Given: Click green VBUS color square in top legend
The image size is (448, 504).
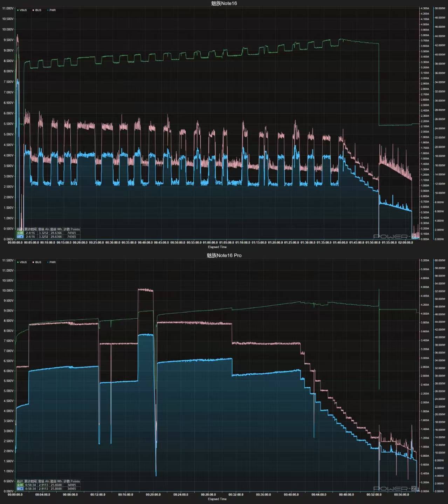Looking at the screenshot, I should tap(18, 10).
